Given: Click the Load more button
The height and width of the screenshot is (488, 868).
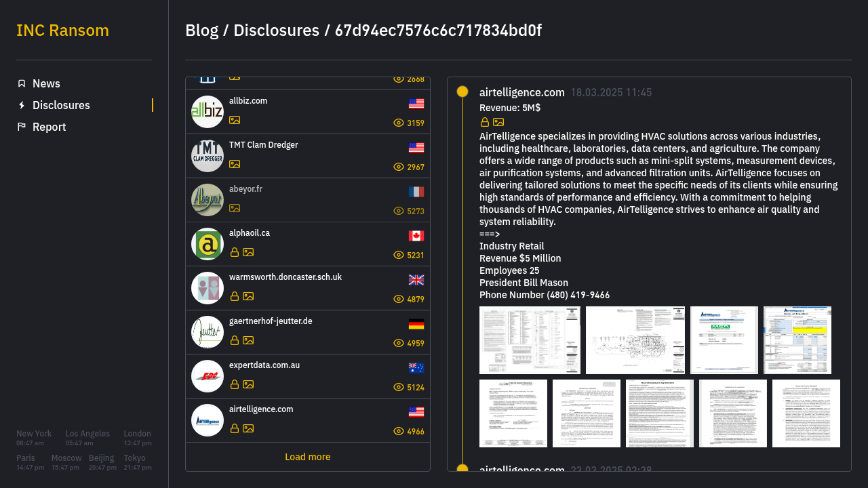Looking at the screenshot, I should pos(308,457).
